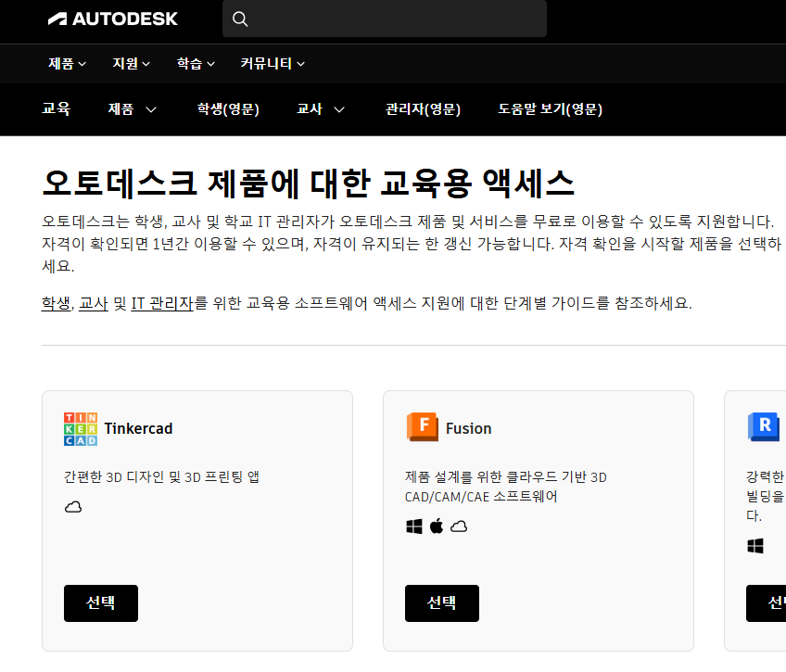Click the cloud icon under Tinkercad
This screenshot has height=672, width=786.
coord(73,507)
